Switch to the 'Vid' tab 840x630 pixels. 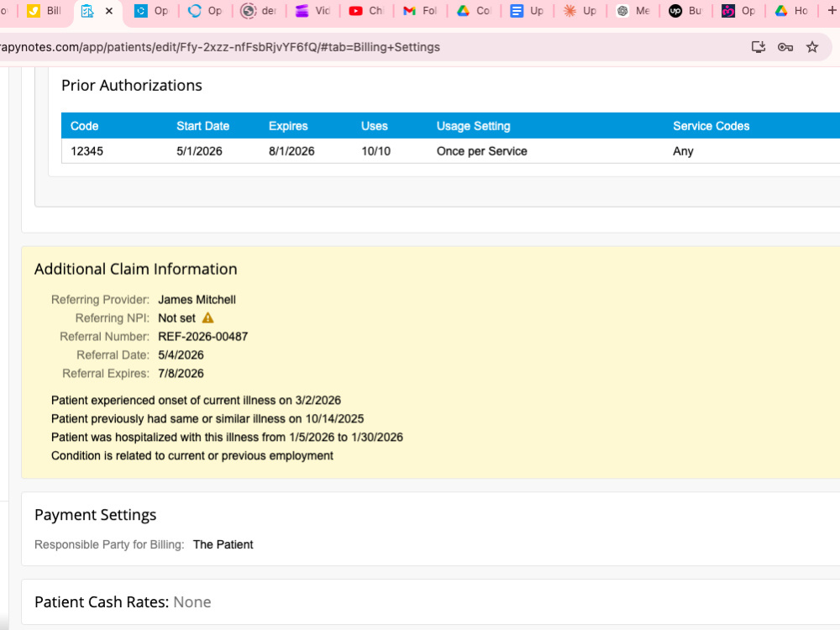pyautogui.click(x=312, y=11)
